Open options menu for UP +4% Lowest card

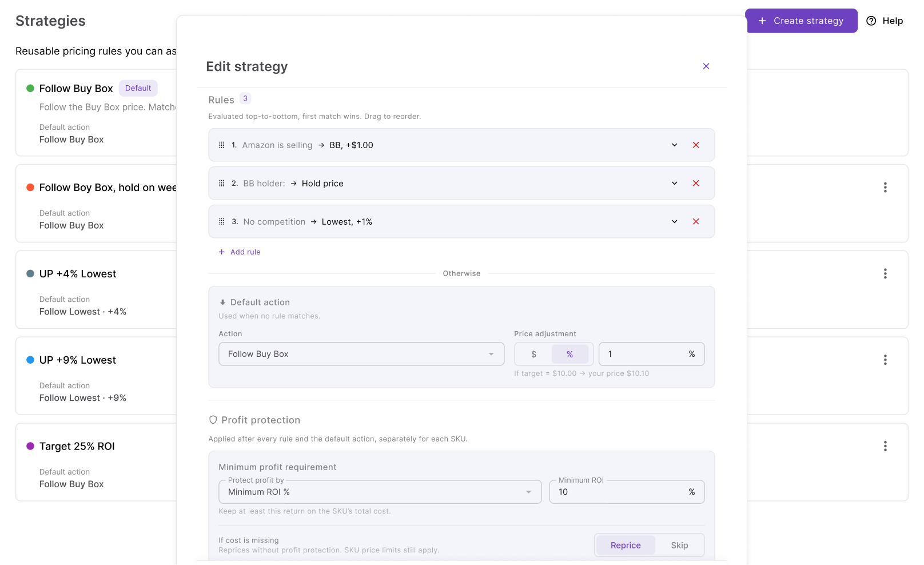[885, 274]
